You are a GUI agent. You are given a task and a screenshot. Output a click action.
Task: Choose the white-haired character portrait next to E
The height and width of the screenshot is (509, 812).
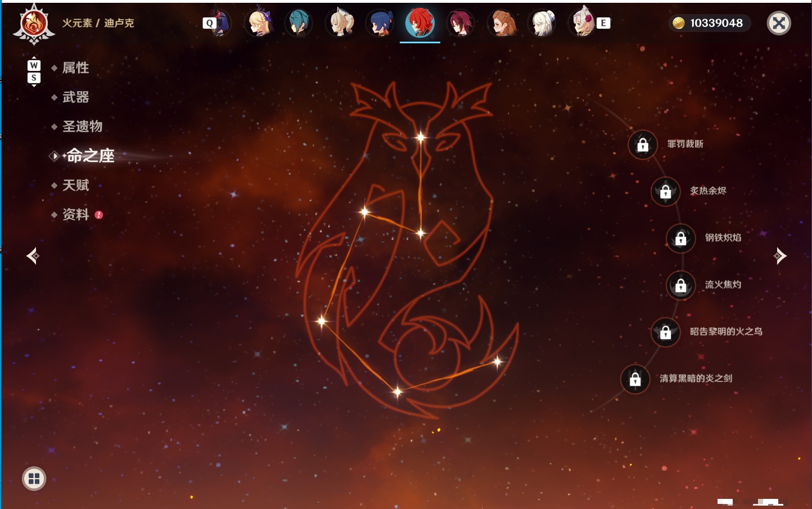tap(583, 23)
